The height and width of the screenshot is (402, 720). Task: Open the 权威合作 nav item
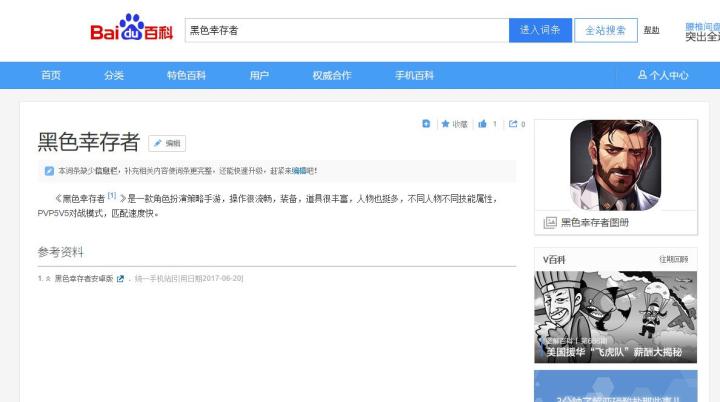click(332, 75)
